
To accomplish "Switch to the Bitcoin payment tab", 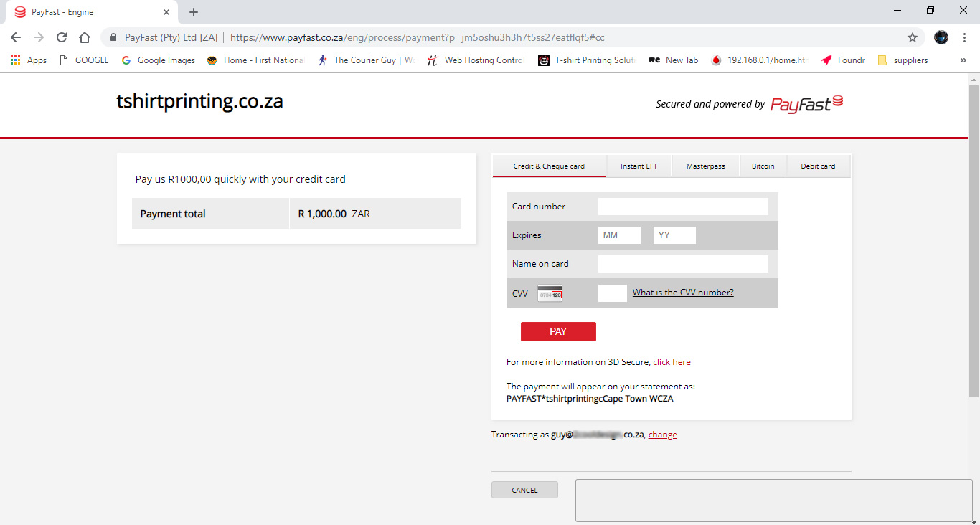I will (763, 166).
